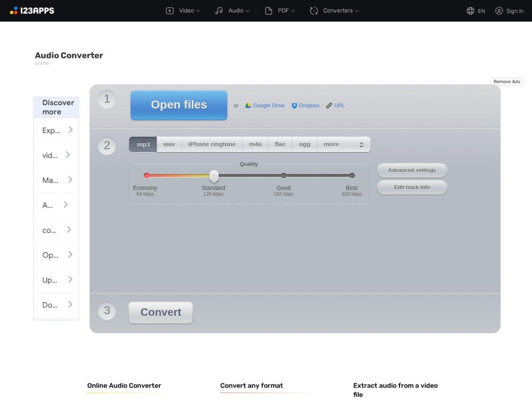This screenshot has height=399, width=532.
Task: Click Sign In text
Action: click(x=515, y=11)
